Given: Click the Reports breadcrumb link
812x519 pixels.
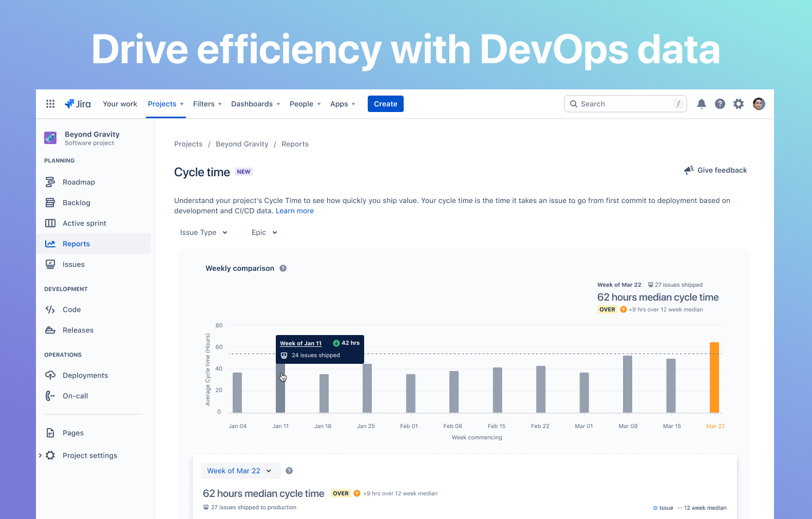Looking at the screenshot, I should coord(295,144).
